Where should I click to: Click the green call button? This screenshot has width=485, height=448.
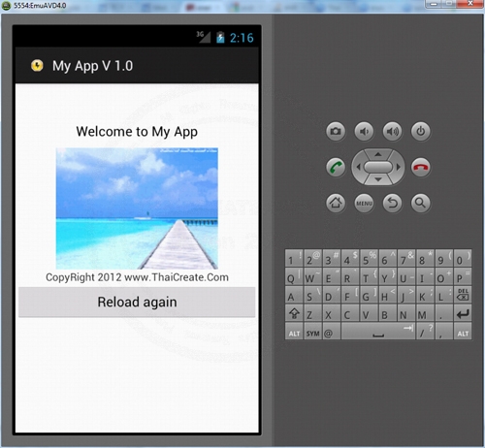[336, 167]
